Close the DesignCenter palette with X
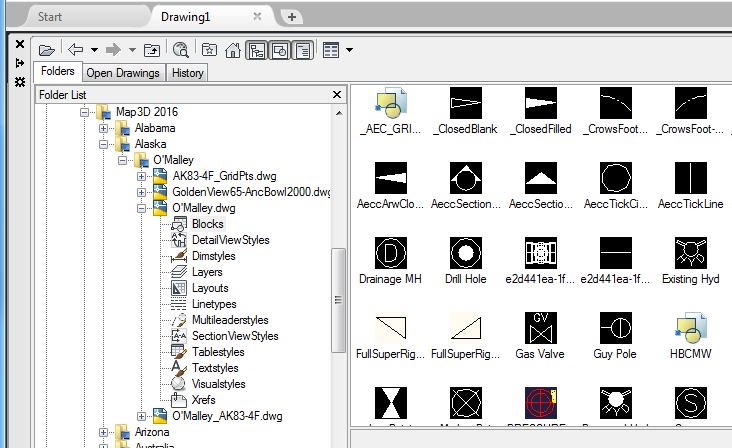Viewport: 732px width, 448px height. coord(20,44)
